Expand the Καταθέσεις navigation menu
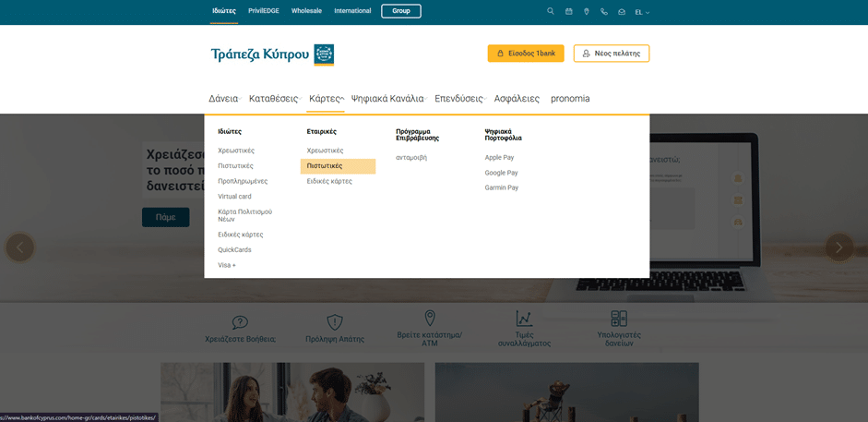This screenshot has width=868, height=422. (x=274, y=99)
